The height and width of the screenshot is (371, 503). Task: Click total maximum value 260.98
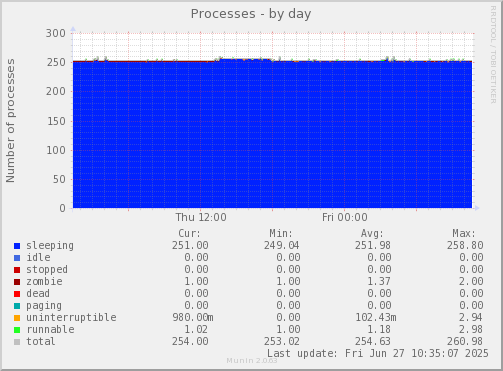[465, 341]
